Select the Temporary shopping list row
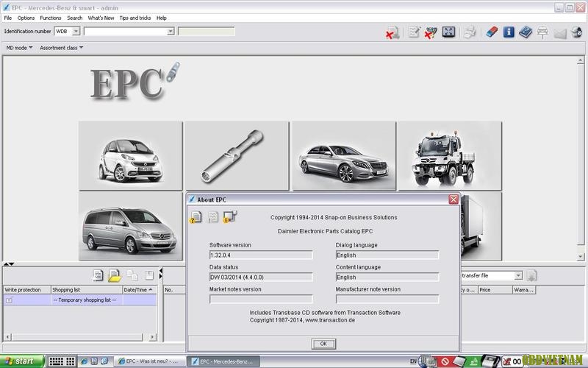This screenshot has width=588, height=368. (80, 300)
